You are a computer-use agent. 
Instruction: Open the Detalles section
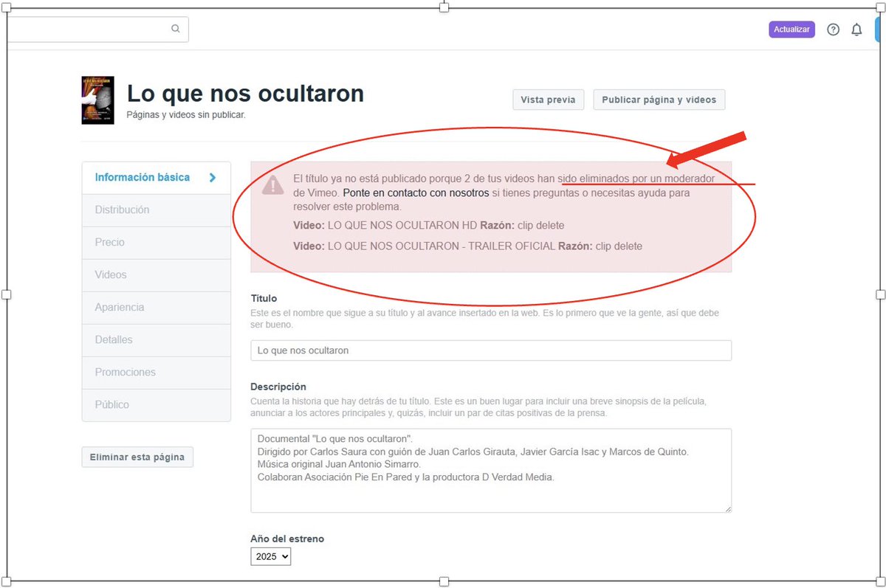(x=156, y=340)
